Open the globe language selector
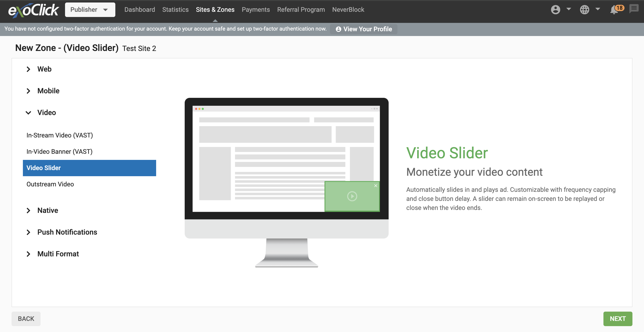 click(584, 10)
